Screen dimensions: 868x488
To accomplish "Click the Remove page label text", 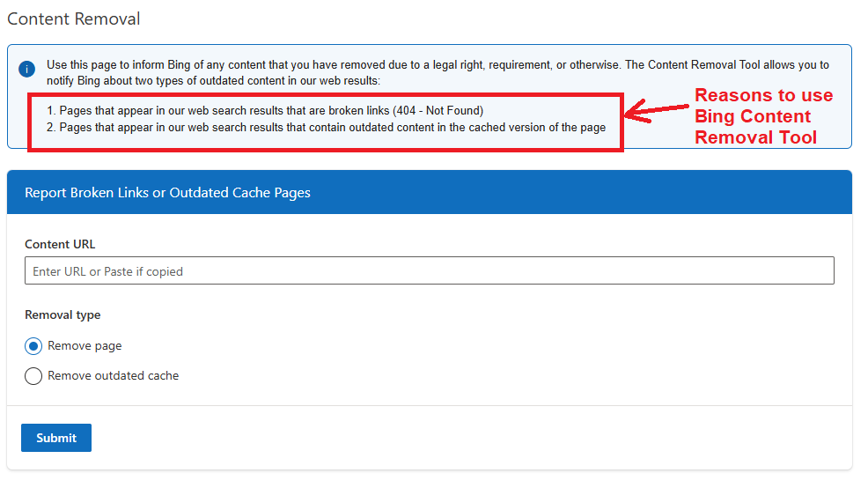I will (85, 346).
